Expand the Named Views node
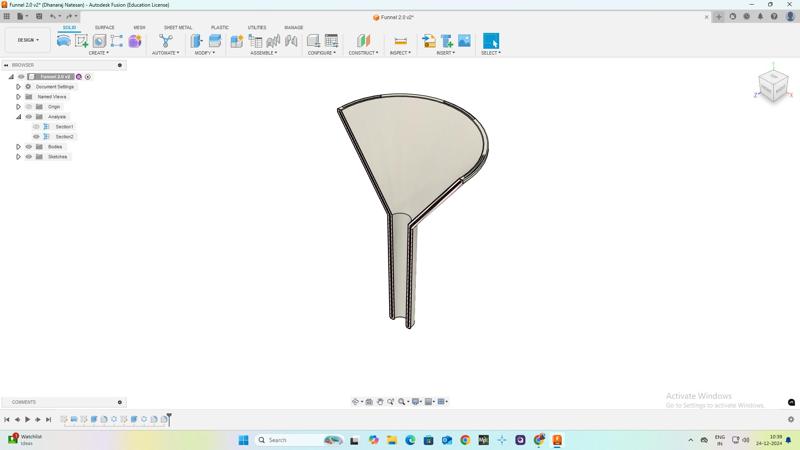Image resolution: width=800 pixels, height=450 pixels. [18, 96]
